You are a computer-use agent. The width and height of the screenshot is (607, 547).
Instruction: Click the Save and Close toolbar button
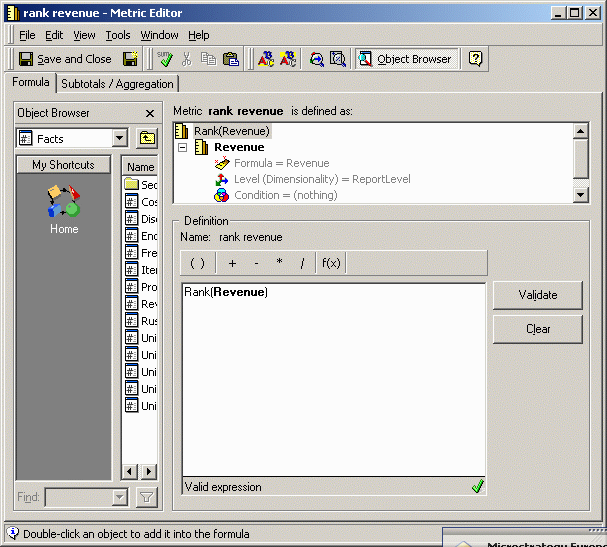click(65, 59)
